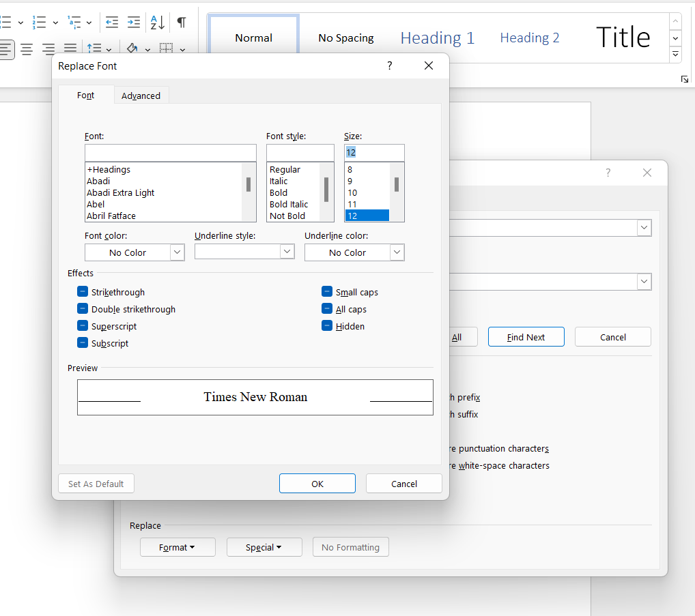Cancel the Find and Replace dialog
Screen dimensions: 695x616
click(613, 337)
